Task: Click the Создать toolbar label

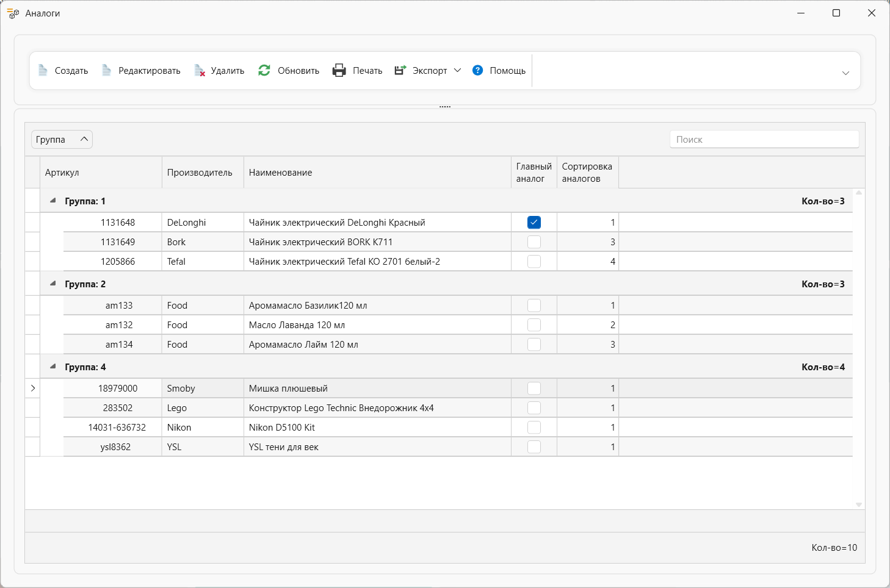Action: (71, 71)
